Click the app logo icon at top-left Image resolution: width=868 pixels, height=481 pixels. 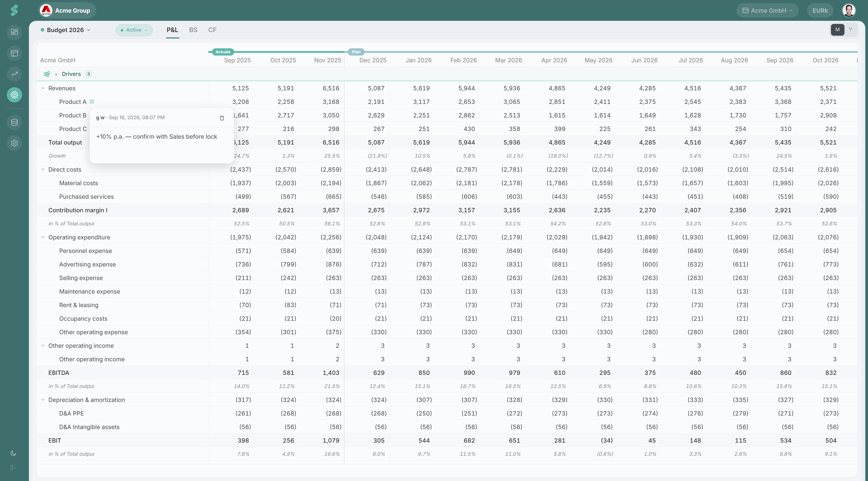[x=14, y=10]
